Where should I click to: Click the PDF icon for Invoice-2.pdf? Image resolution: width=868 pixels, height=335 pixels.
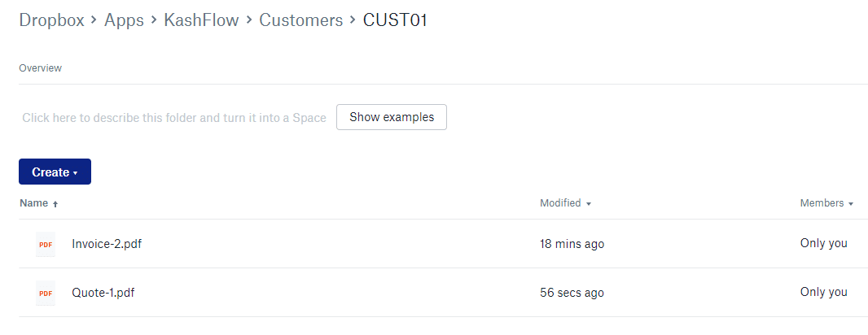[x=46, y=244]
